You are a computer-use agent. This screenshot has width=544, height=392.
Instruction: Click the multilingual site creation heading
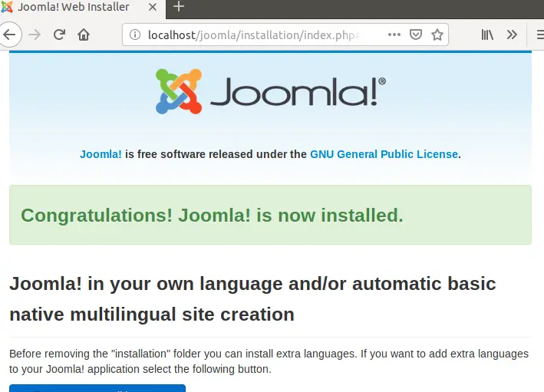[x=252, y=298]
